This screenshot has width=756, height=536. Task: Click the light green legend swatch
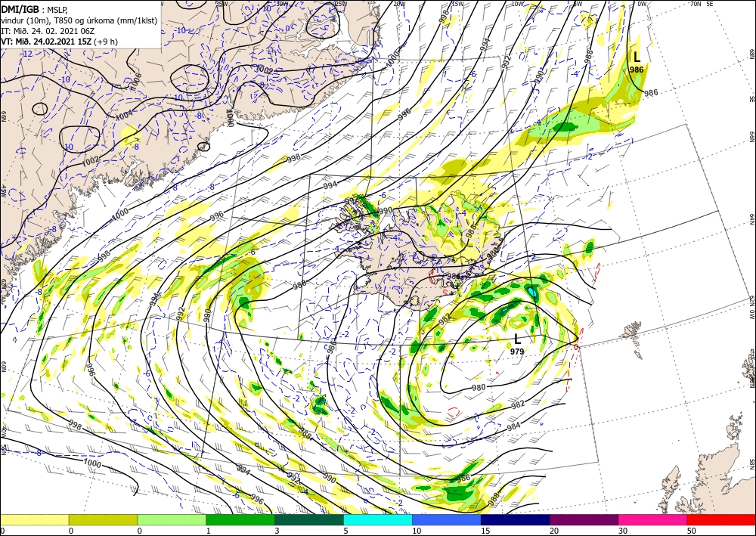coord(172,519)
